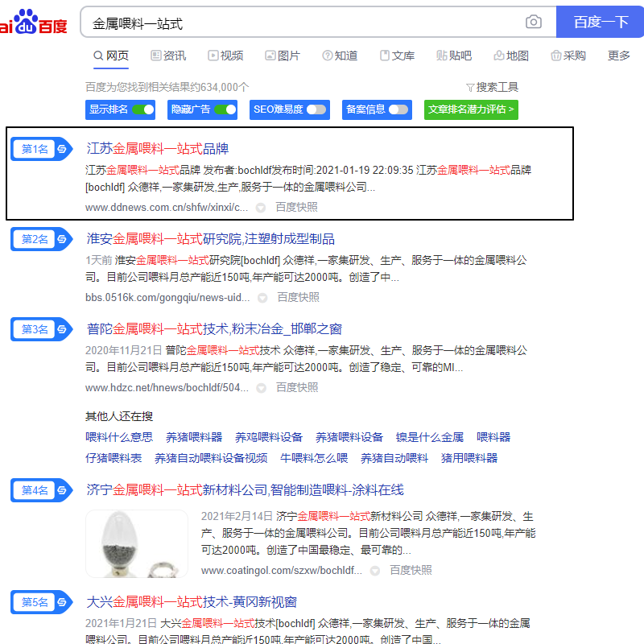The image size is (644, 644).
Task: Open result 大兴金属喂料一站式技术-黄冈新视窗
Action: pos(192,602)
